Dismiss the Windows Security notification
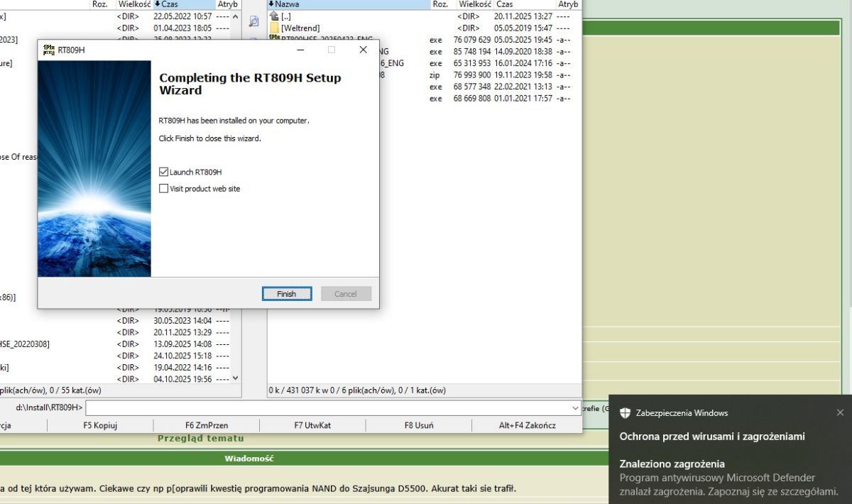852x504 pixels. tap(840, 412)
